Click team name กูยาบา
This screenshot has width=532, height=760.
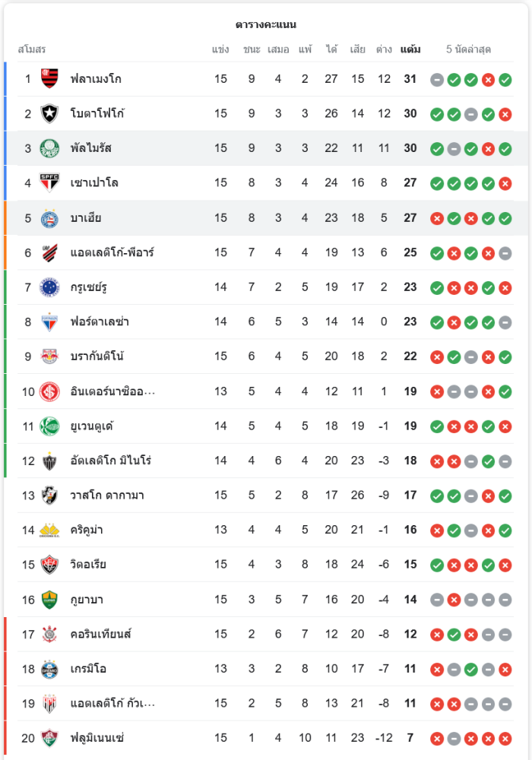click(87, 600)
